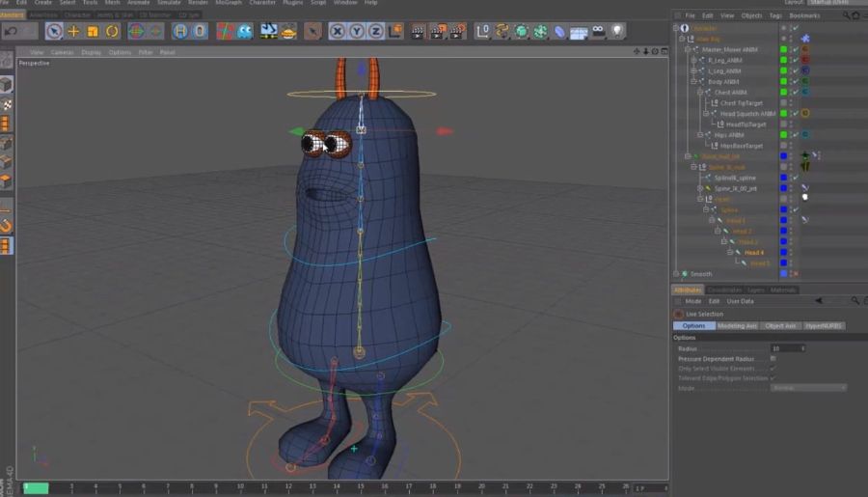Open Object Manager Tags menu
The height and width of the screenshot is (497, 868).
(x=775, y=15)
